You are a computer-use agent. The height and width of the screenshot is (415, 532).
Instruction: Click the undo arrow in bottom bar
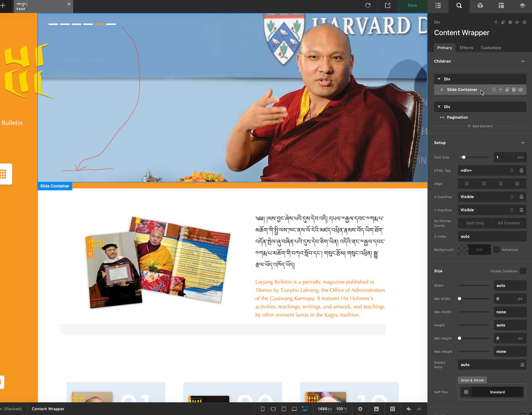[409, 409]
